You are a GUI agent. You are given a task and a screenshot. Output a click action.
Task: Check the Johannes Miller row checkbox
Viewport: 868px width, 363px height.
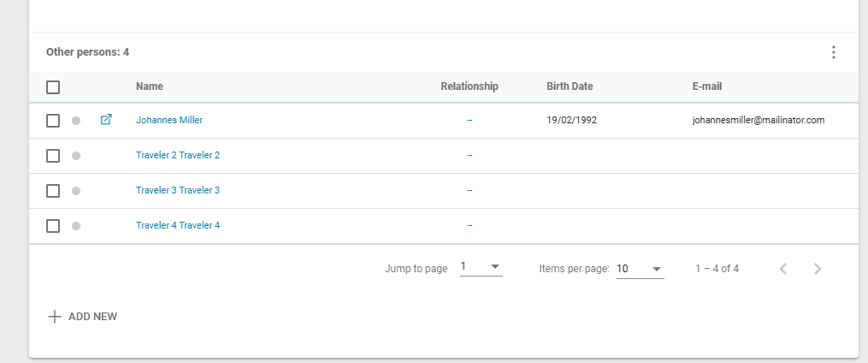coord(53,121)
